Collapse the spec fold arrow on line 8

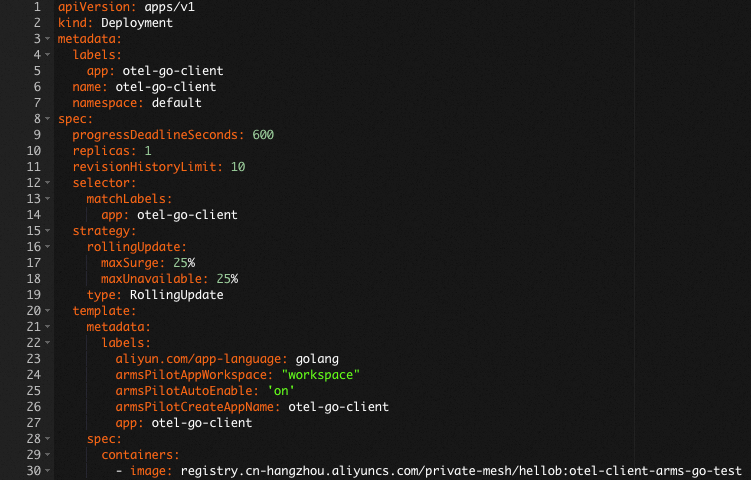coord(47,119)
